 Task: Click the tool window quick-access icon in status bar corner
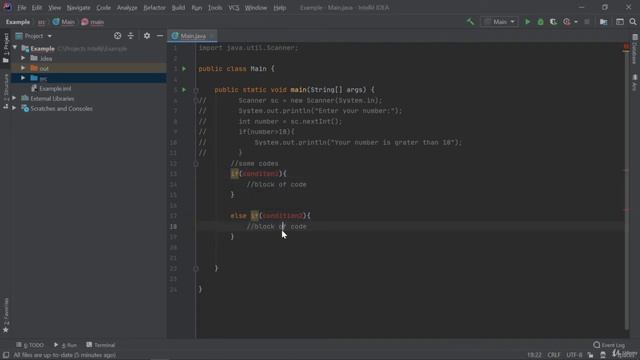(6, 355)
